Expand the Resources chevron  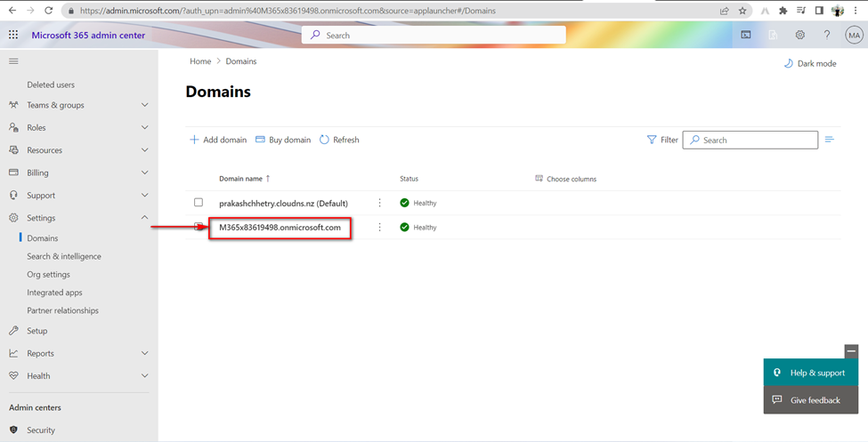pyautogui.click(x=144, y=150)
